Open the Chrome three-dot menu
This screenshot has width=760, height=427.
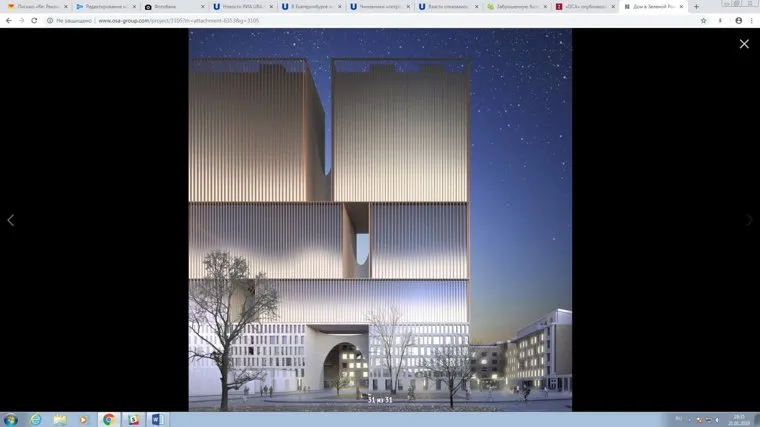pyautogui.click(x=751, y=20)
